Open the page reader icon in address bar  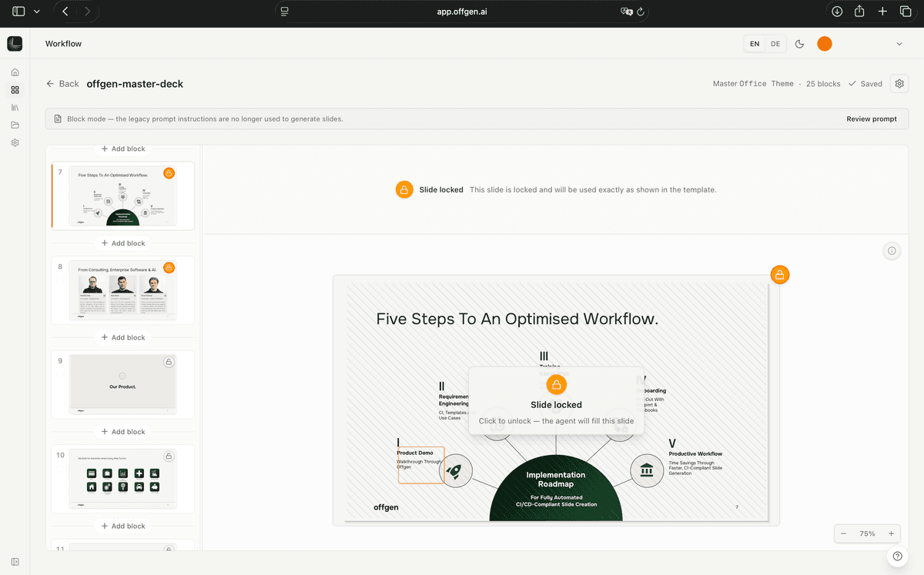click(x=285, y=12)
